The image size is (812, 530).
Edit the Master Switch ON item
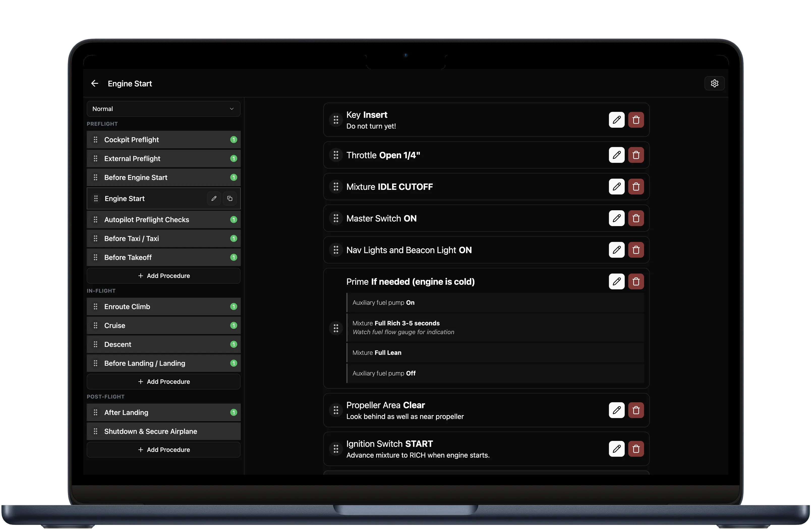point(617,219)
